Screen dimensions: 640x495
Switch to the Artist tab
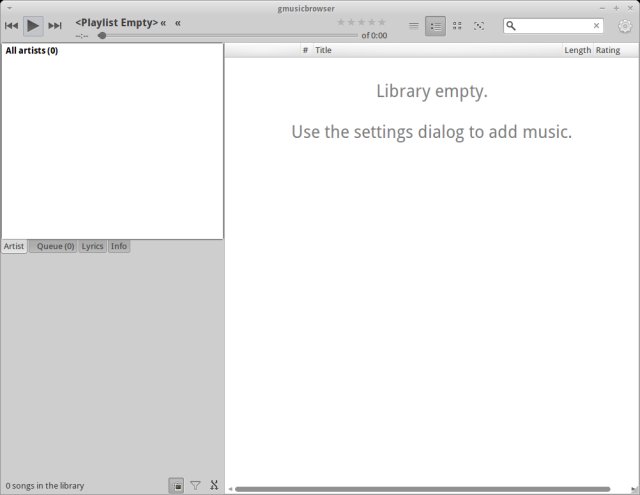14,246
